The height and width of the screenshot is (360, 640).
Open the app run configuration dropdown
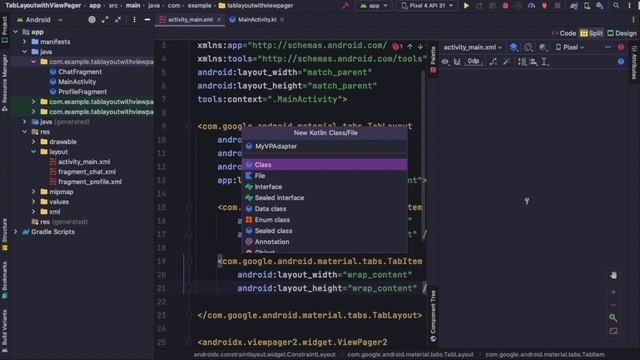[x=374, y=6]
